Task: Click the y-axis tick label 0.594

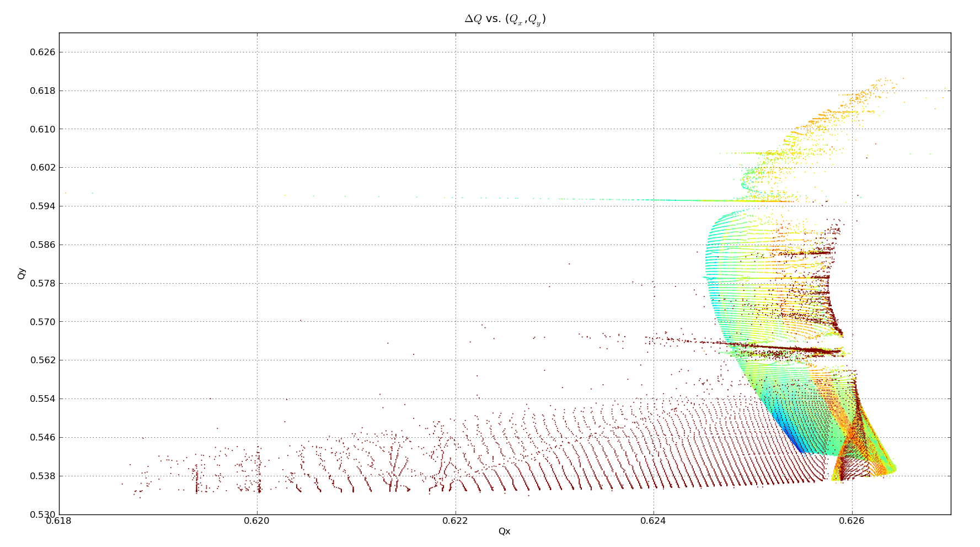Action: click(x=42, y=206)
